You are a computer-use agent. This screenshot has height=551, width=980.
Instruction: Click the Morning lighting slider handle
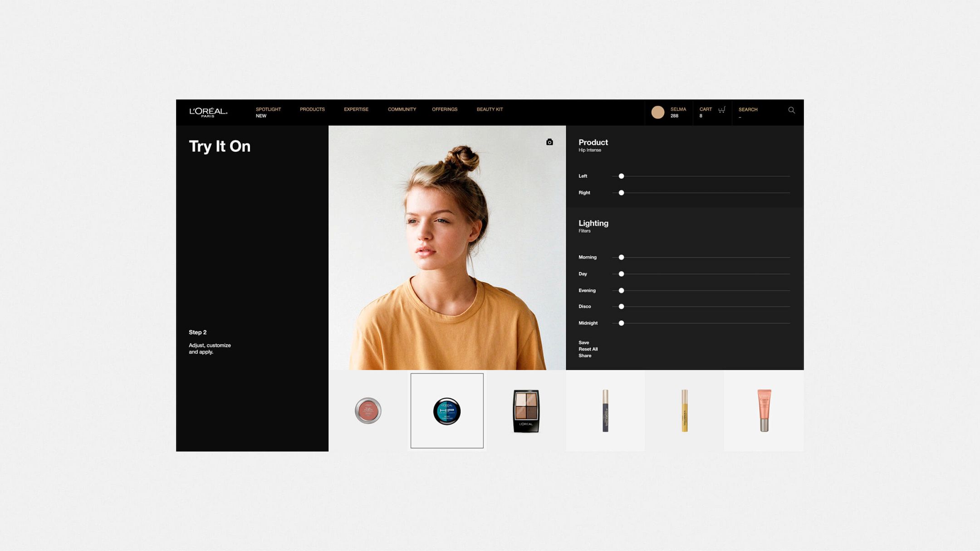click(x=622, y=257)
